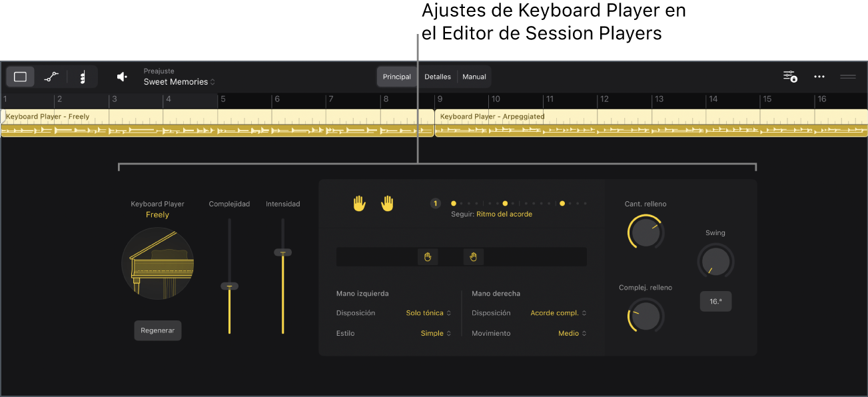Select the region view icon in toolbar
Viewport: 868px width, 397px height.
[21, 77]
